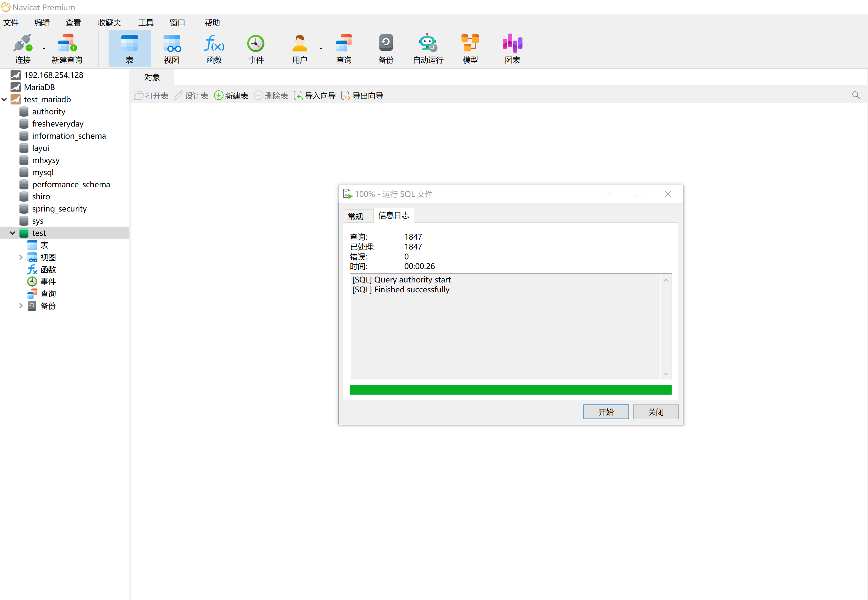
Task: Click the search magnifier in object pane
Action: tap(856, 96)
